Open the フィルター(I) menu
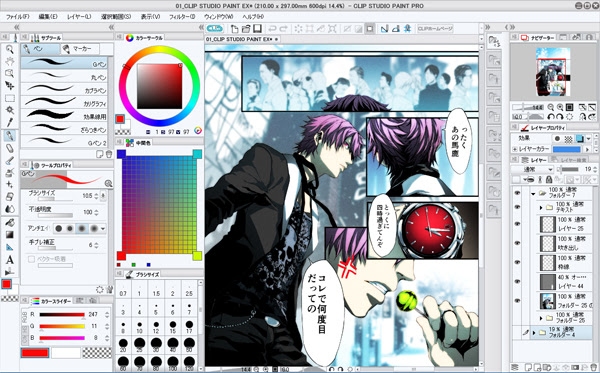The image size is (600, 373). pyautogui.click(x=182, y=17)
